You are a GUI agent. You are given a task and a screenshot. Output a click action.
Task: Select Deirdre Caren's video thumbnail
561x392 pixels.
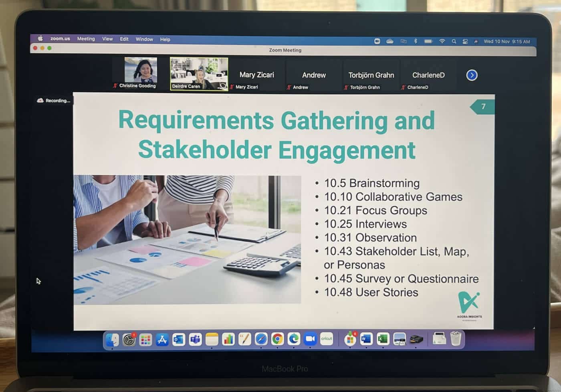point(199,74)
